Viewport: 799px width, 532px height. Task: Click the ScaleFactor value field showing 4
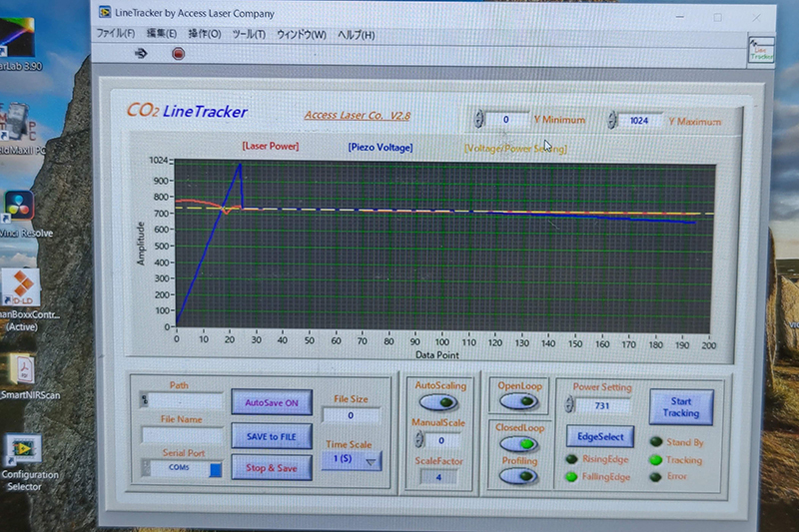[x=438, y=477]
